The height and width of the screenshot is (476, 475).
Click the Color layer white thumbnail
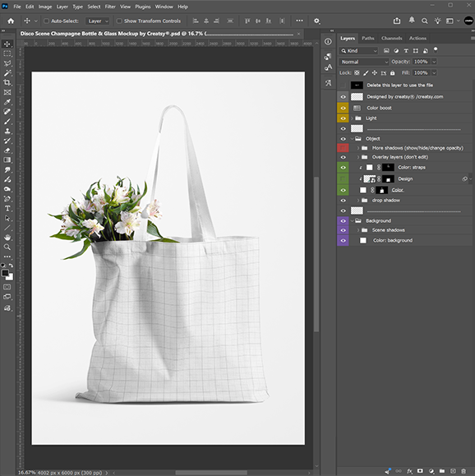(x=363, y=190)
